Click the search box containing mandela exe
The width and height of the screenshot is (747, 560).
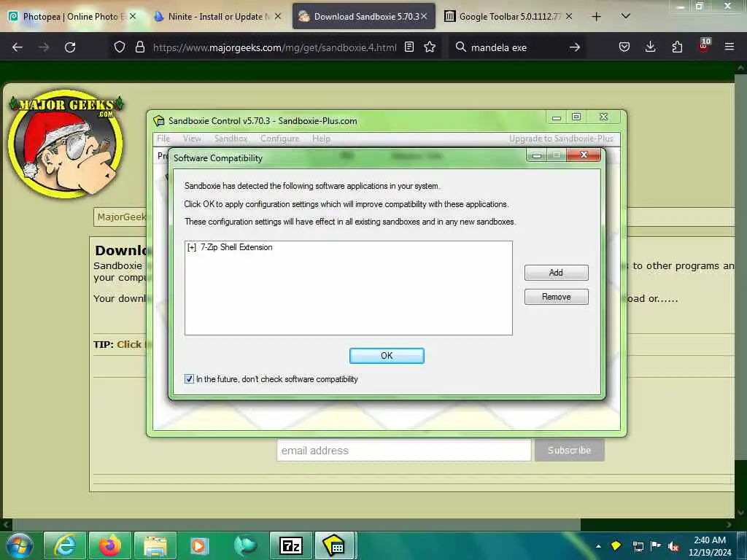[x=517, y=47]
